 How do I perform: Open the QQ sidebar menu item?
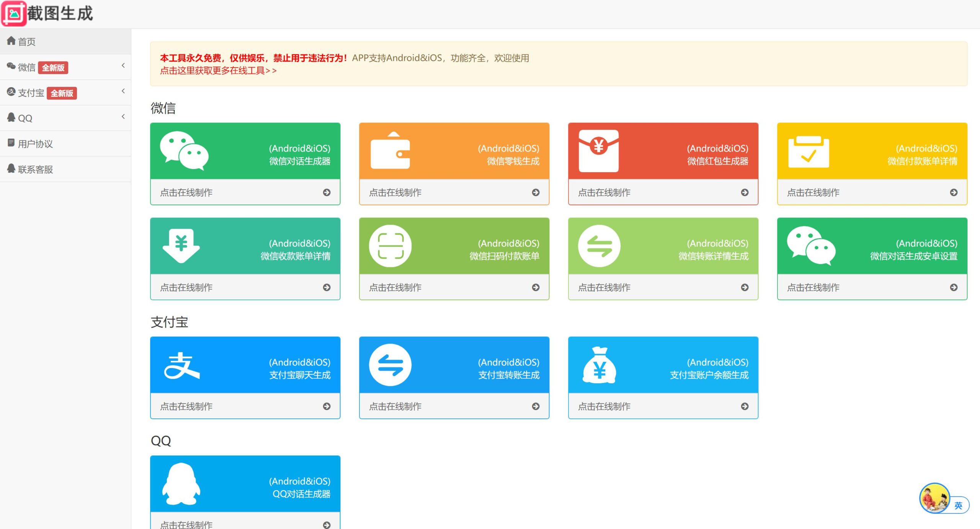click(65, 118)
